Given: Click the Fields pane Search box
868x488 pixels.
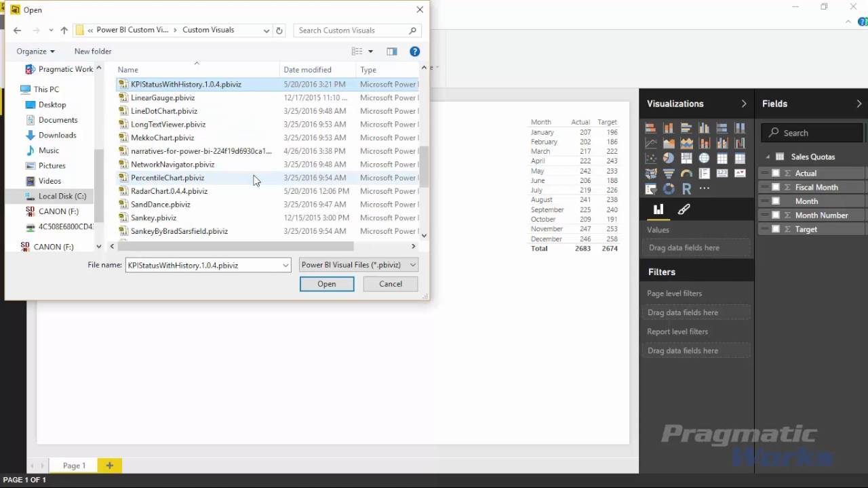Looking at the screenshot, I should pyautogui.click(x=812, y=133).
